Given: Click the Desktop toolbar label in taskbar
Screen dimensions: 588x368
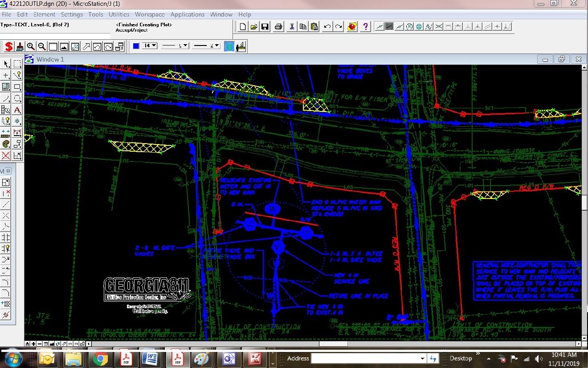Looking at the screenshot, I should [x=461, y=358].
